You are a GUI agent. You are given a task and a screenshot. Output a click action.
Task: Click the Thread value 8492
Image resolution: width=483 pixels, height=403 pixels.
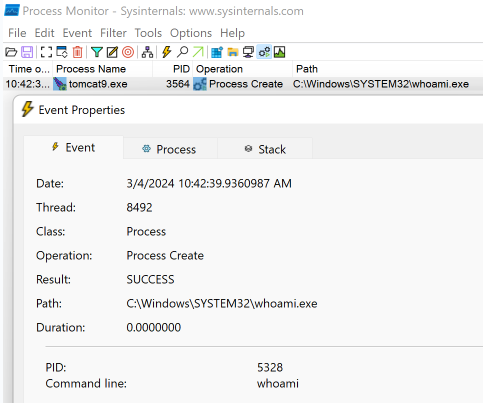[x=139, y=207]
